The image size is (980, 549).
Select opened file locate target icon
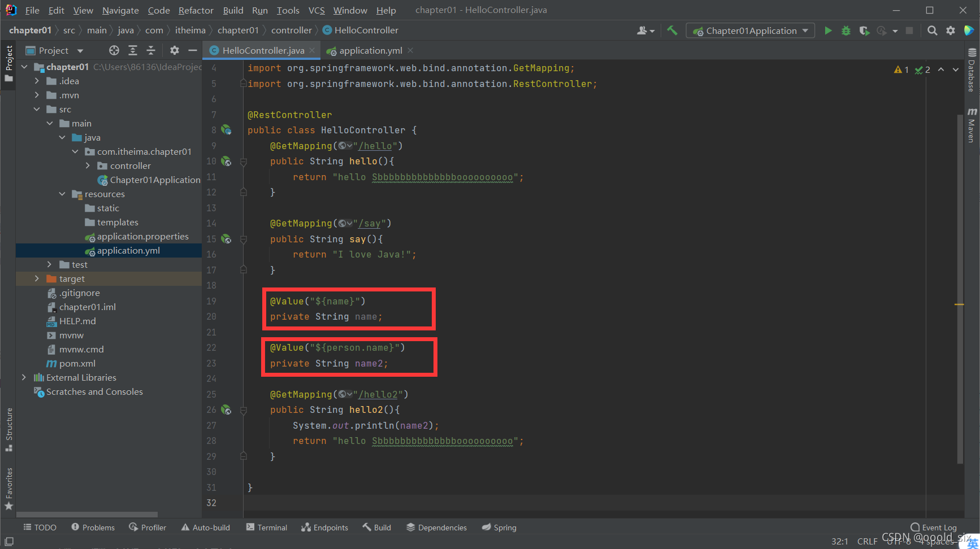click(114, 50)
